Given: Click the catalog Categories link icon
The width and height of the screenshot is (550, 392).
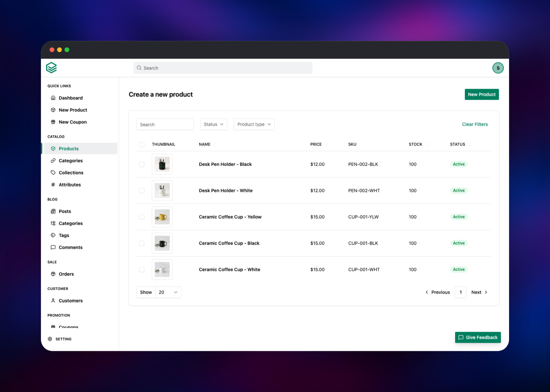Looking at the screenshot, I should [x=53, y=160].
